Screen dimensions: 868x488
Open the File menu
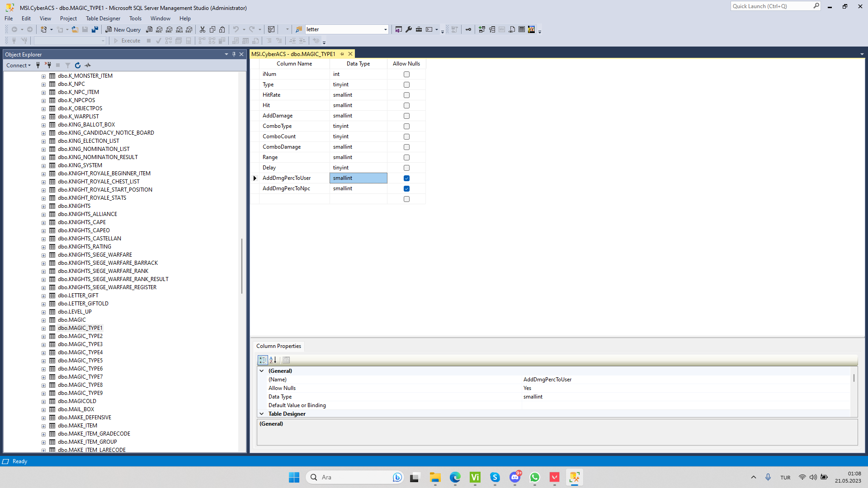(x=9, y=19)
